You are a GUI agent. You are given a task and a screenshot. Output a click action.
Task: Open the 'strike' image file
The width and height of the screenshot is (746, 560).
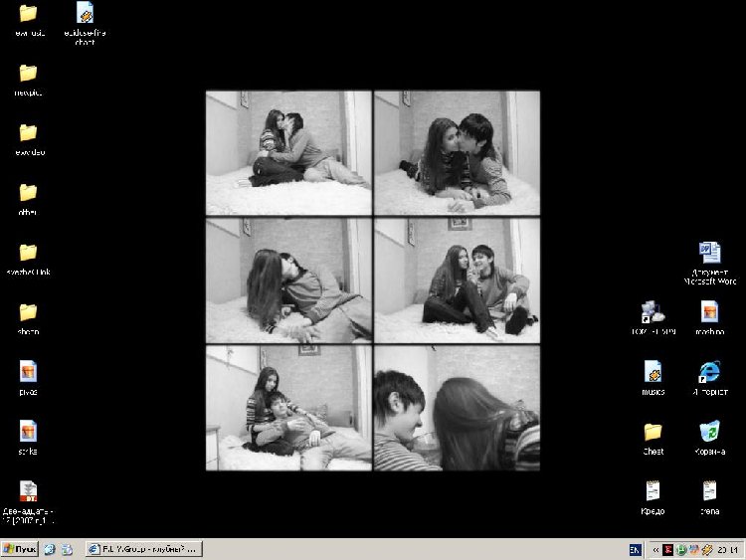28,432
